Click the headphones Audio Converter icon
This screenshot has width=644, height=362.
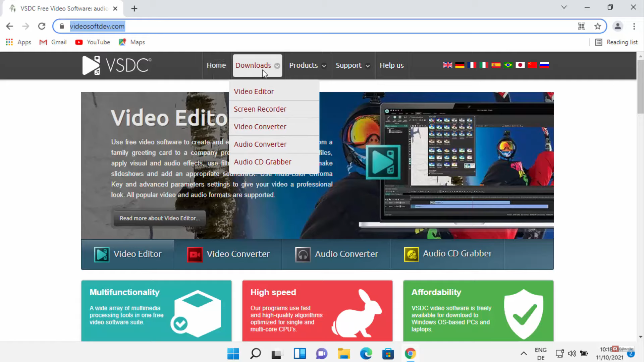[x=303, y=254]
